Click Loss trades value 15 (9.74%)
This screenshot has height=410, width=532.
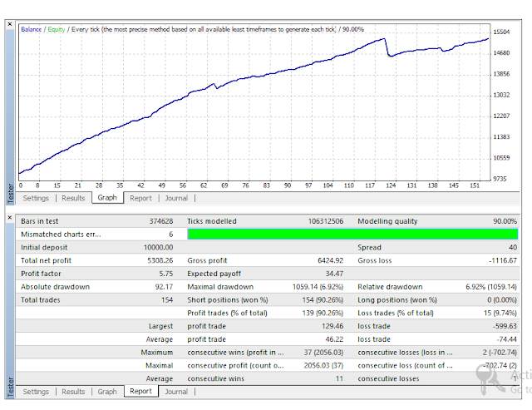pos(500,314)
